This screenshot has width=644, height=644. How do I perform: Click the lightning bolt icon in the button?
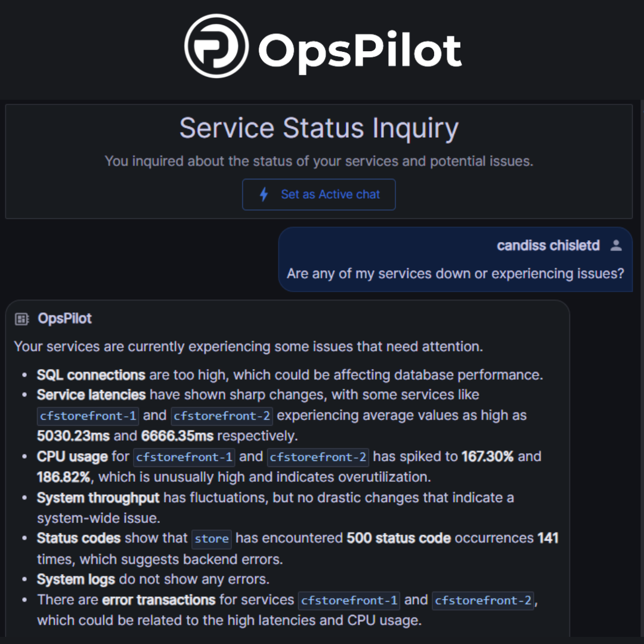point(264,194)
